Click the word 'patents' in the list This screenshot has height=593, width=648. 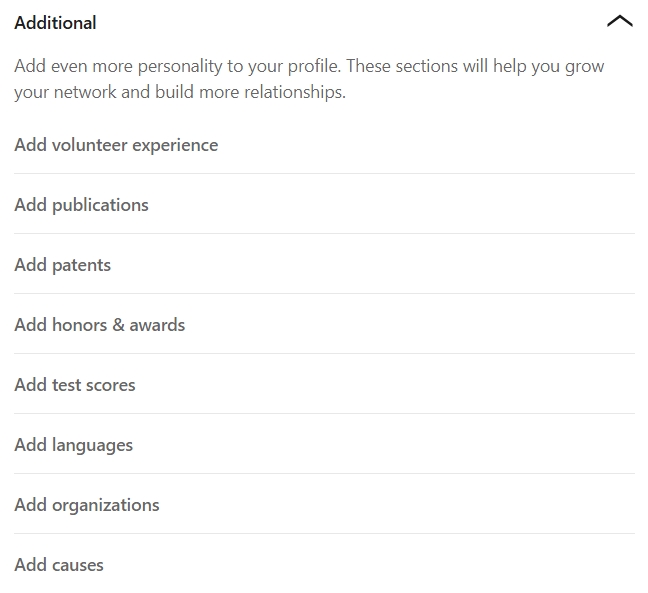pos(81,265)
